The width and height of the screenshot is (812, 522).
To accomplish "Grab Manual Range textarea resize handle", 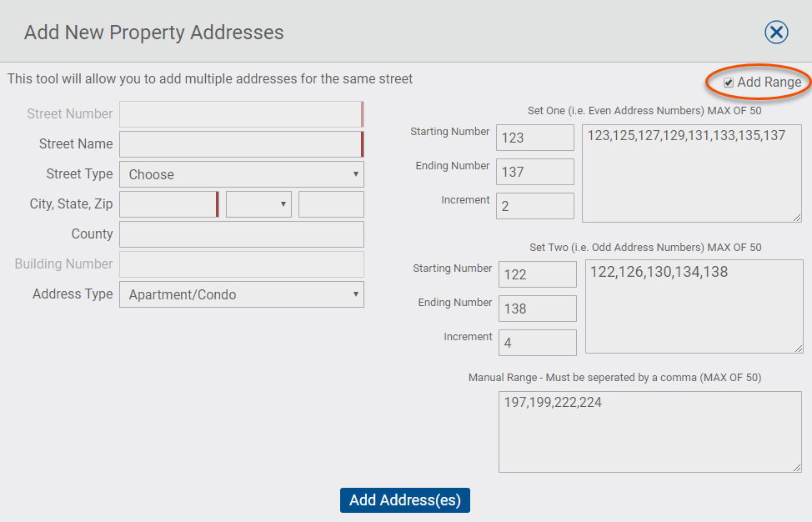I will [797, 468].
